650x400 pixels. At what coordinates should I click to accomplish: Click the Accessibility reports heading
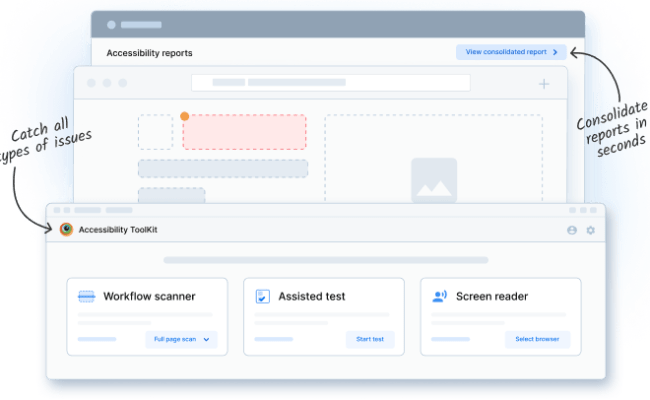click(149, 53)
